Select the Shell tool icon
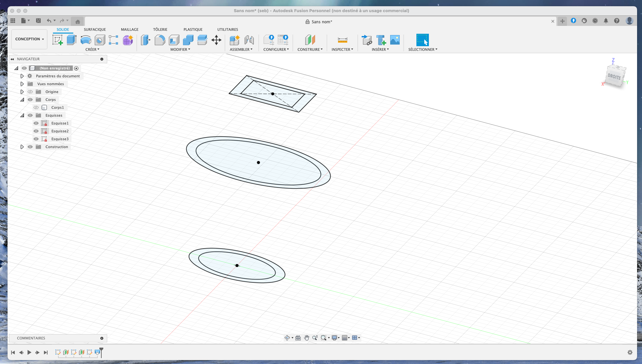Screen dimensions: 642x364 click(174, 40)
